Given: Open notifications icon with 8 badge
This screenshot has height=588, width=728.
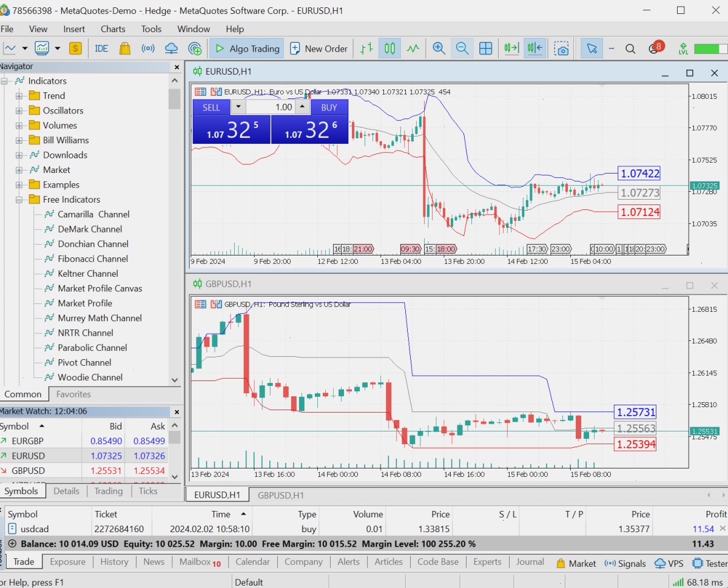Looking at the screenshot, I should point(655,48).
